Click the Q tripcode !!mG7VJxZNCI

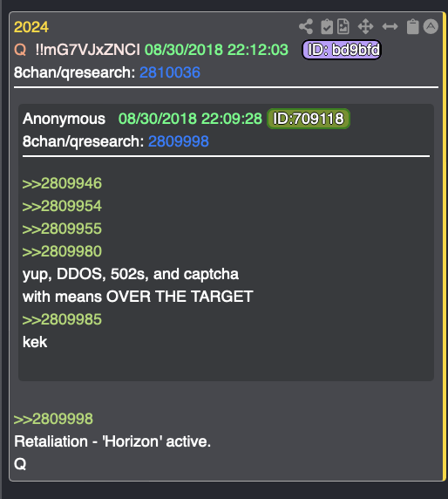tap(87, 50)
